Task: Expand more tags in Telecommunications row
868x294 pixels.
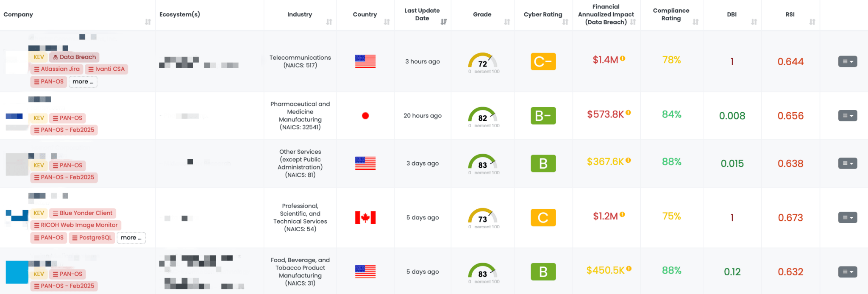Action: pos(83,82)
